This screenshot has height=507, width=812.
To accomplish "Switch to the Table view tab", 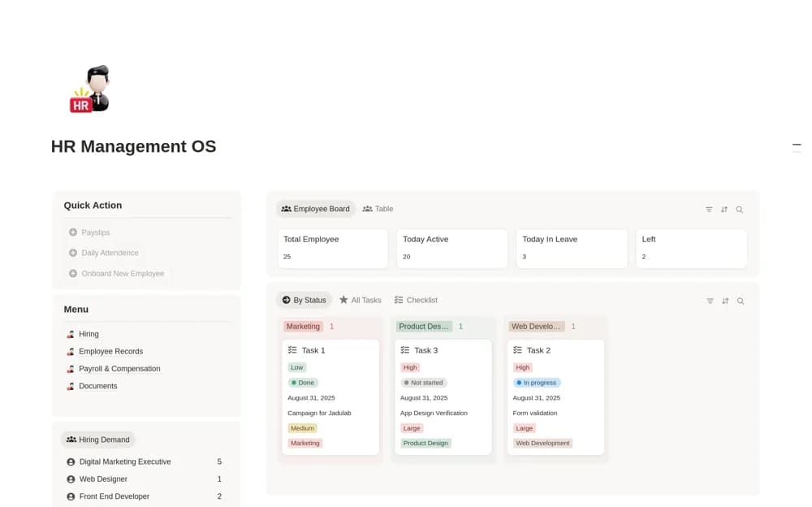I will click(378, 209).
